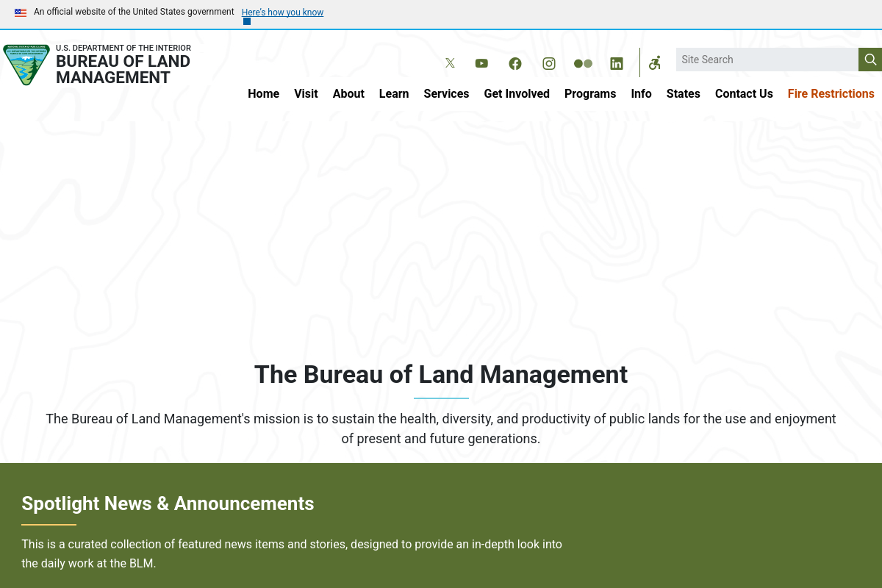Click the magnifying glass search button

point(870,60)
